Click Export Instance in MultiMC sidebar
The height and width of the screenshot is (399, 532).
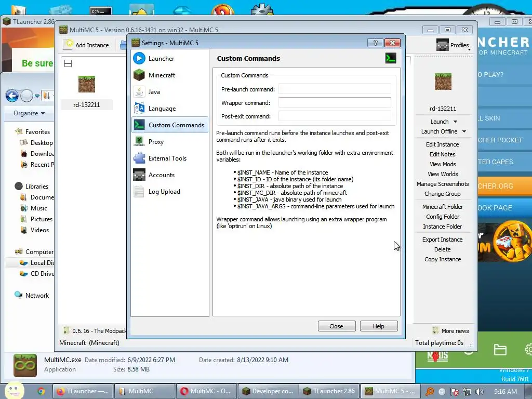[x=443, y=239]
